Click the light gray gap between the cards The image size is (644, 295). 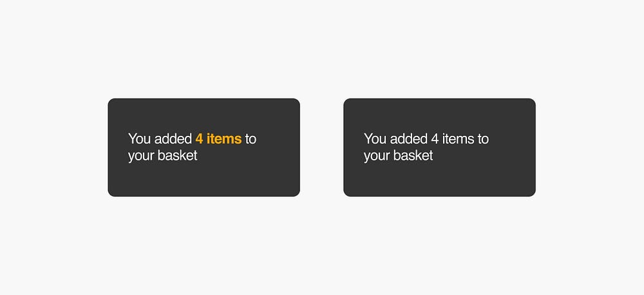coord(321,147)
